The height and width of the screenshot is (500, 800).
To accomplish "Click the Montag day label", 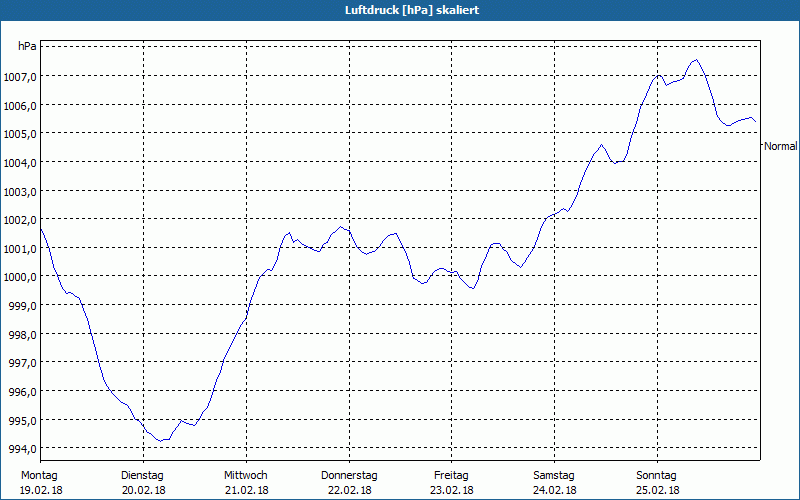I will (39, 476).
